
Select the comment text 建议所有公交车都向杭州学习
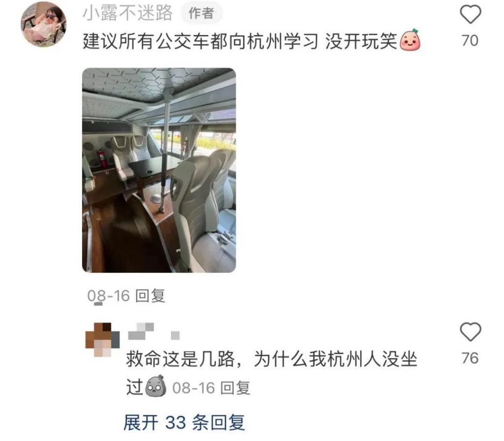click(x=200, y=41)
